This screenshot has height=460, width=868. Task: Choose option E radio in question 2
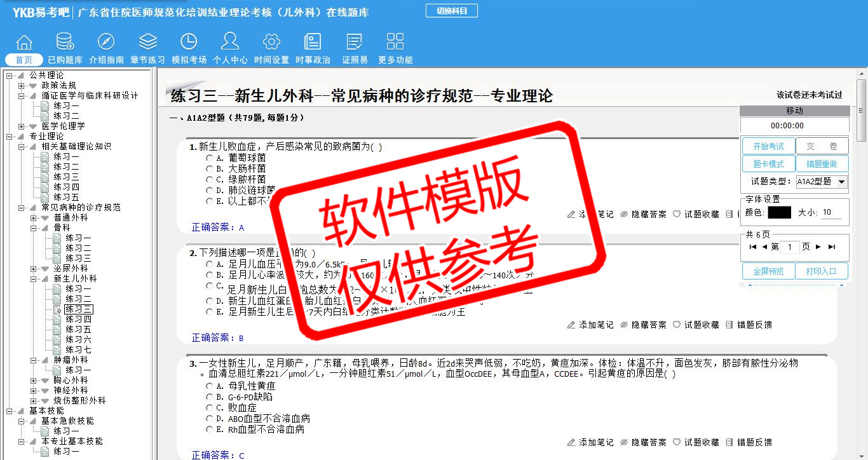pyautogui.click(x=209, y=312)
